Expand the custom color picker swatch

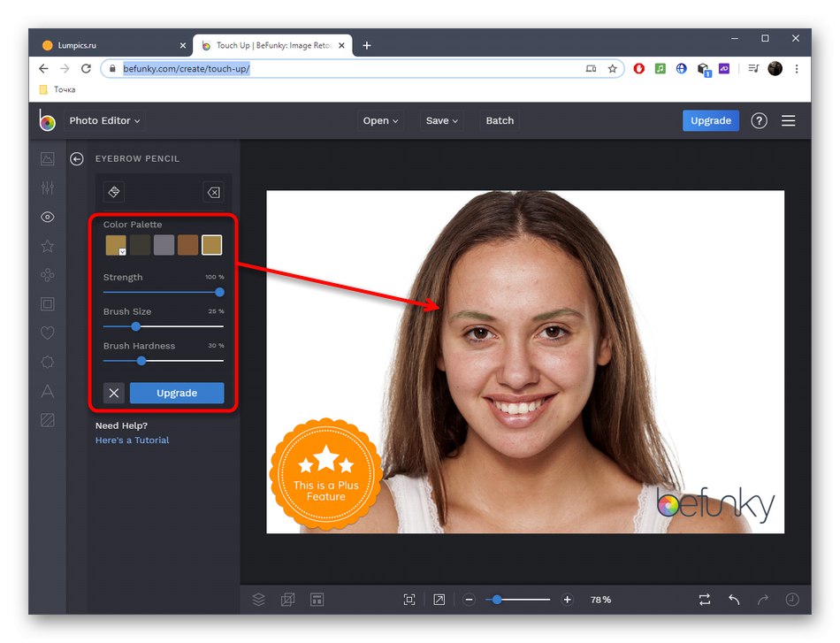(116, 245)
